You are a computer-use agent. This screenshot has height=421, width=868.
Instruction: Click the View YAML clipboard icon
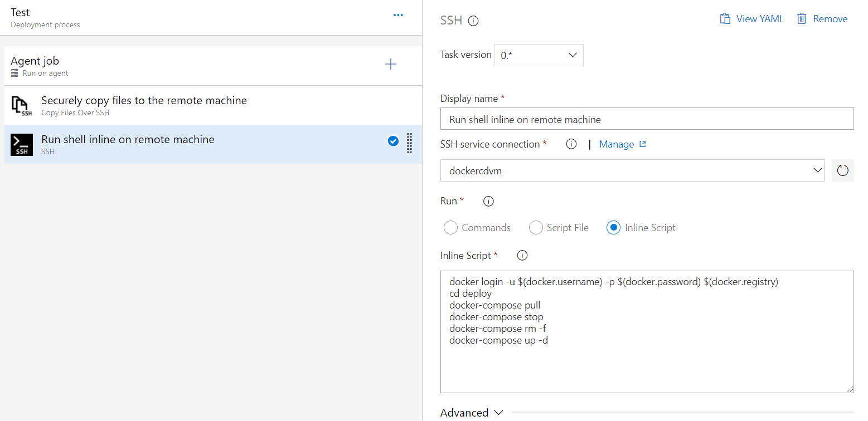pos(725,19)
